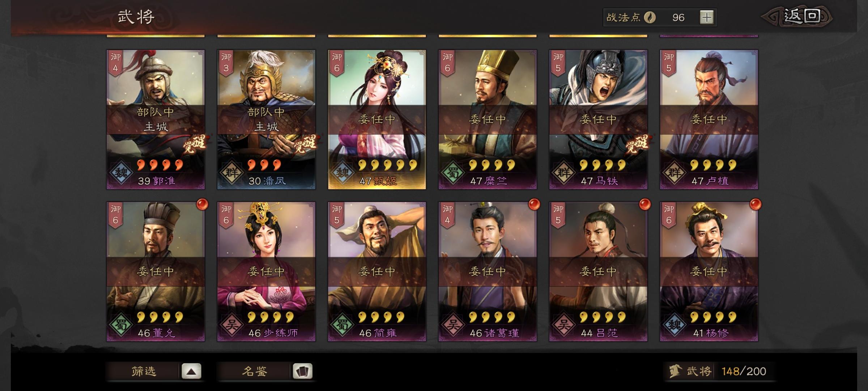Tap the 返回 back button

[x=798, y=16]
